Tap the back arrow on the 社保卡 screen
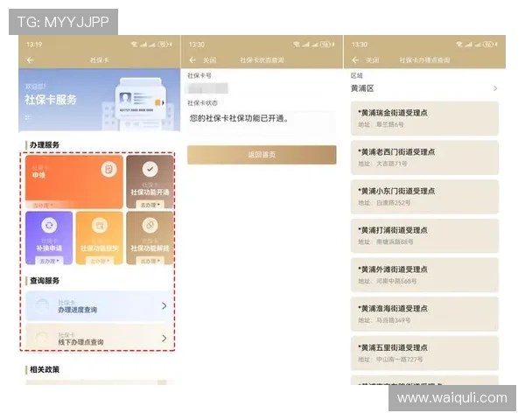Image resolution: width=525 pixels, height=420 pixels. pos(30,60)
